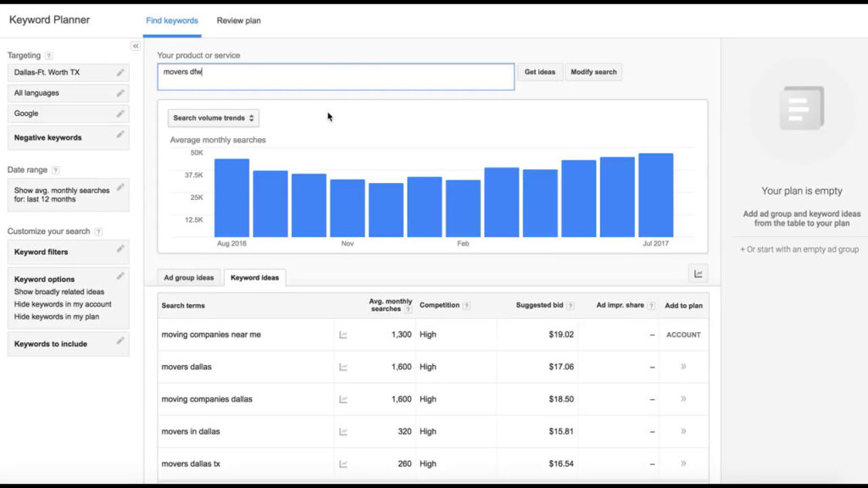Show trend chart for movers dallas
Viewport: 868px width, 488px height.
pos(343,367)
